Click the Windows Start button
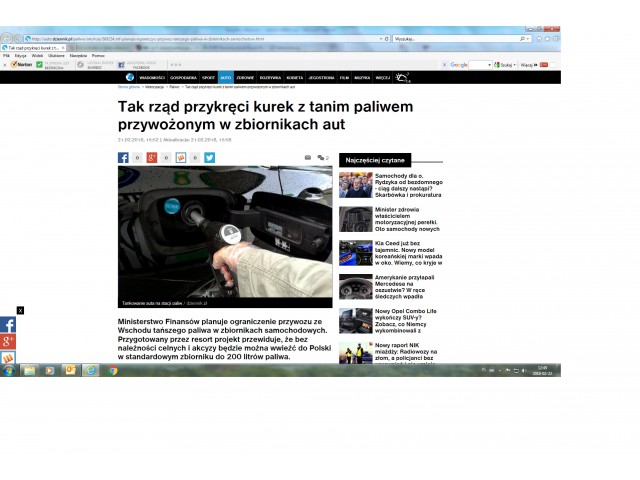 click(8, 370)
